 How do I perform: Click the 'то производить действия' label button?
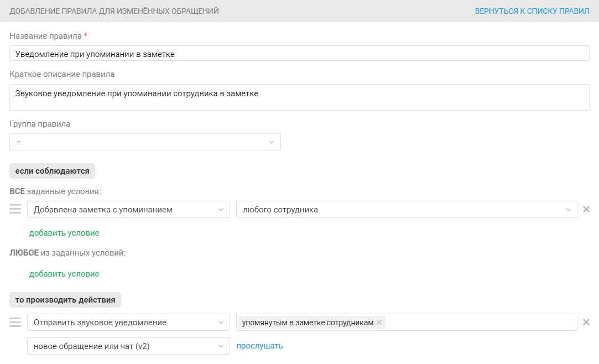[65, 300]
